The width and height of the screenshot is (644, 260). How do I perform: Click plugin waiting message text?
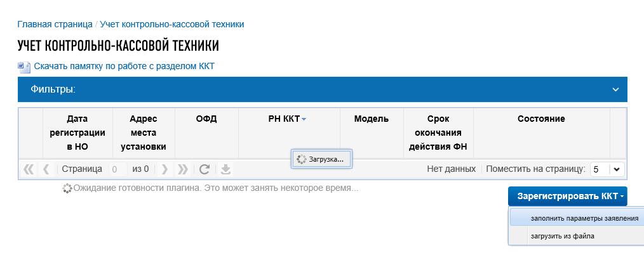(216, 188)
